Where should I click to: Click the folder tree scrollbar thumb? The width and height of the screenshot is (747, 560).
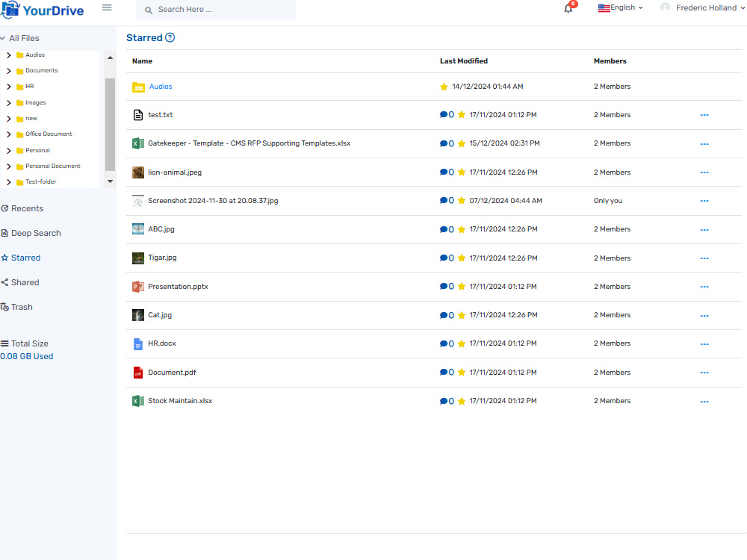tap(110, 124)
